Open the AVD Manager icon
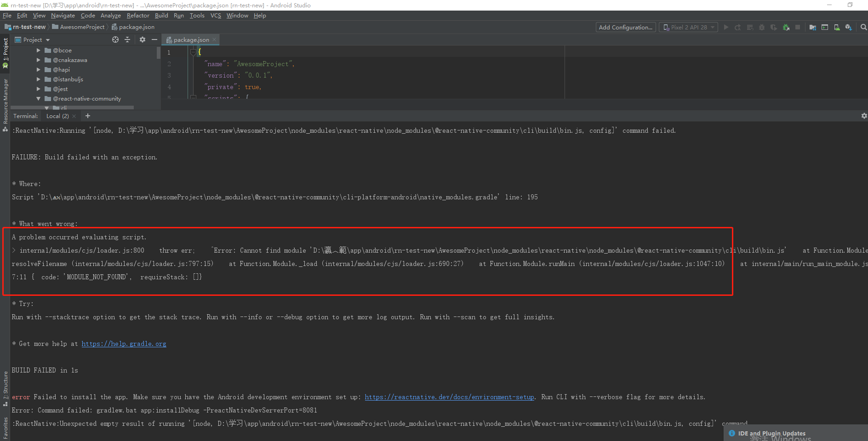Screen dimensions: 868x441 pos(837,27)
